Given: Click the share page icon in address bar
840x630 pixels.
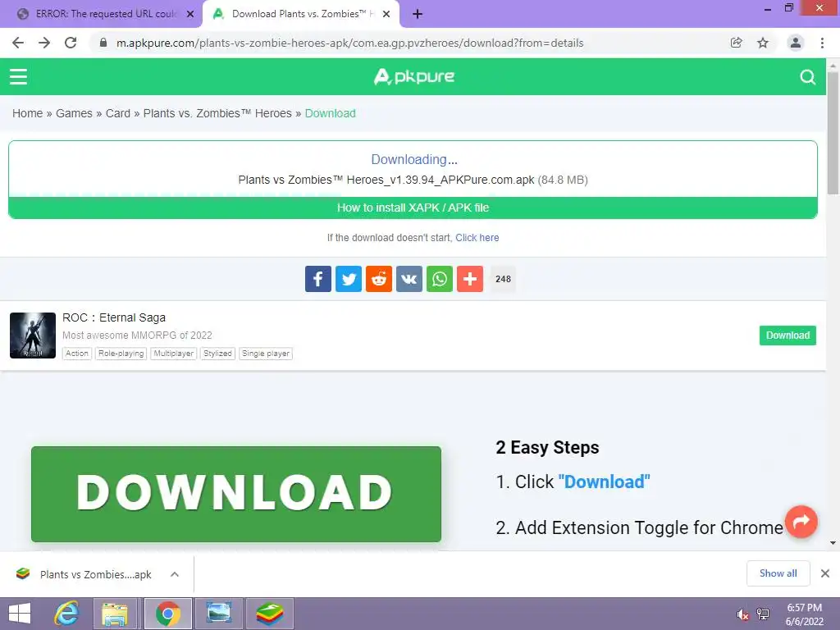Looking at the screenshot, I should [x=736, y=43].
